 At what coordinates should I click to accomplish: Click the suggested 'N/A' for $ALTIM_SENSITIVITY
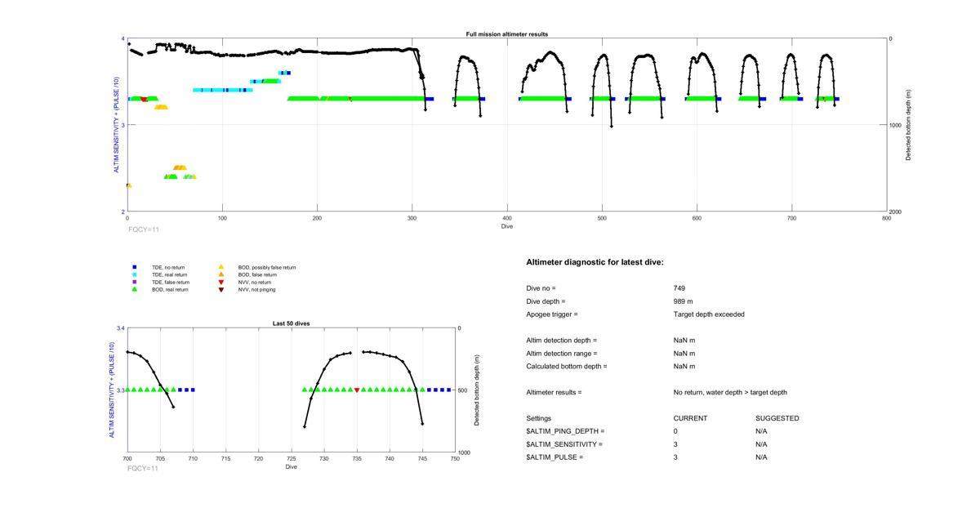tap(761, 444)
